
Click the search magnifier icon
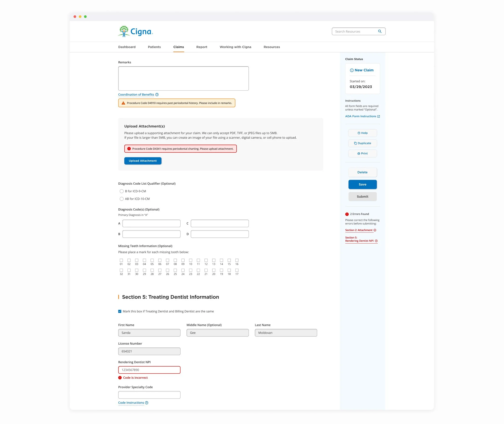point(380,32)
